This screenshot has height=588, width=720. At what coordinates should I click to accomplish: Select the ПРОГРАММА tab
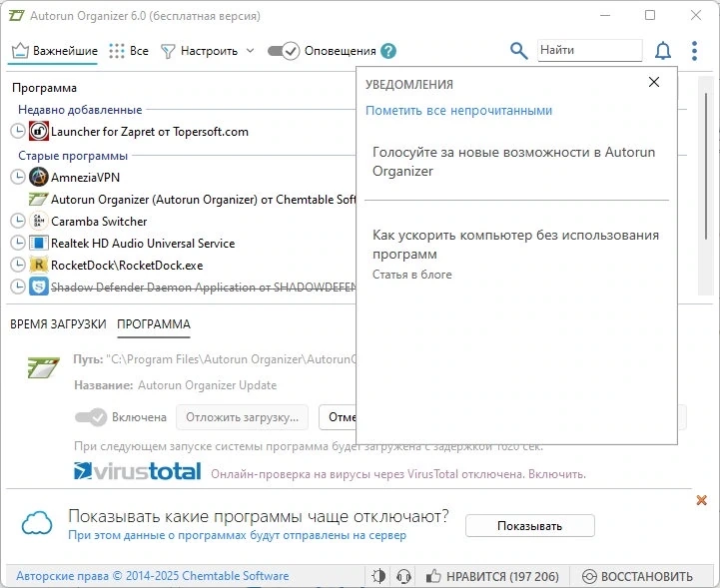tap(154, 324)
